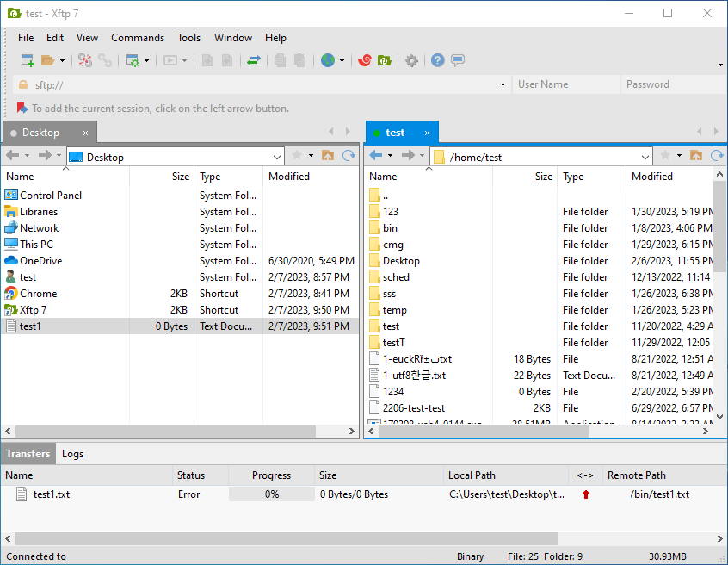
Task: Select the local file test1
Action: point(180,326)
